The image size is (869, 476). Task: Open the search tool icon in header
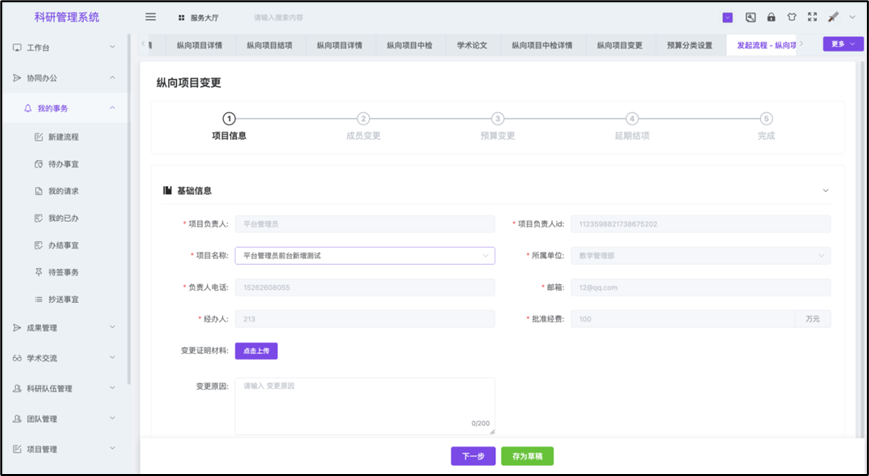[750, 17]
